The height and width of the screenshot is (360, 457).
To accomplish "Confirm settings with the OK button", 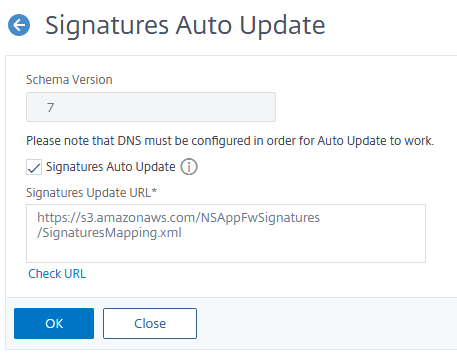I will [x=54, y=323].
